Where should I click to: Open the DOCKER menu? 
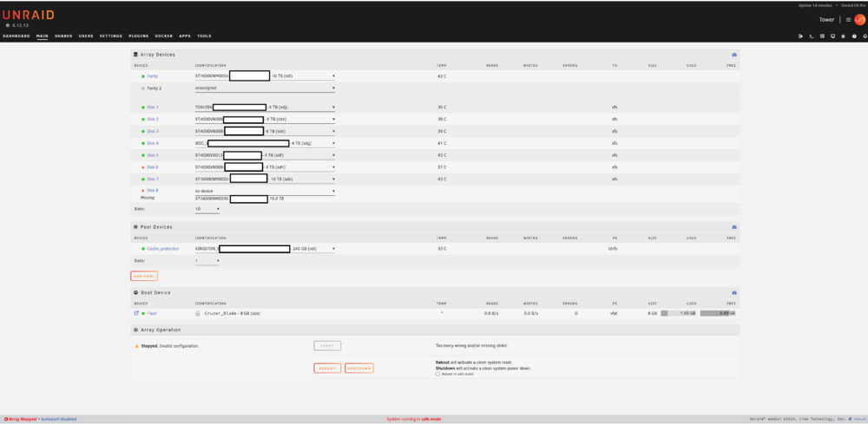tap(164, 36)
